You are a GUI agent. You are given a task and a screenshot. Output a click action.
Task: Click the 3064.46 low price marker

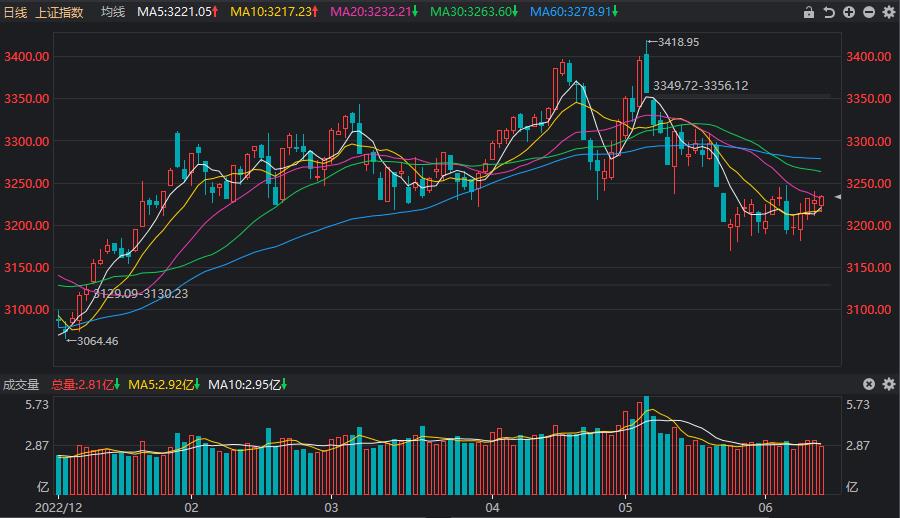97,341
